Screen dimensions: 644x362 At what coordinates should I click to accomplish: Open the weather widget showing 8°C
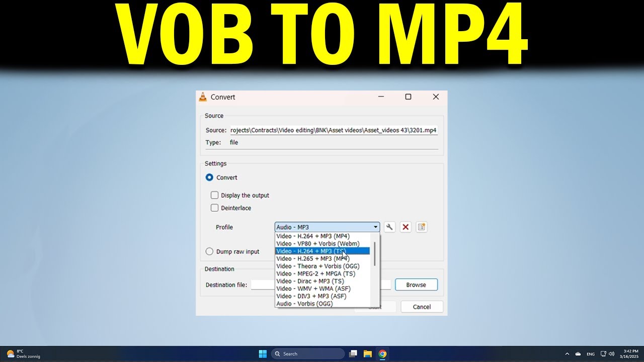23,353
